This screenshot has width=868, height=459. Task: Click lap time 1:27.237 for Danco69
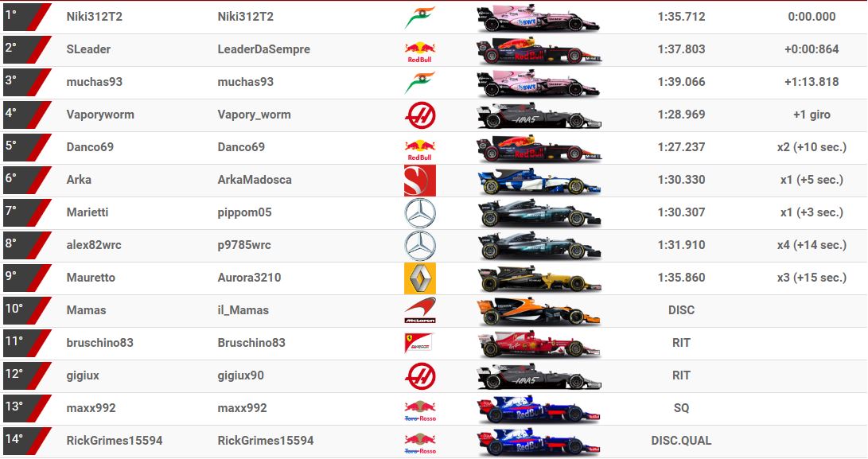point(682,147)
